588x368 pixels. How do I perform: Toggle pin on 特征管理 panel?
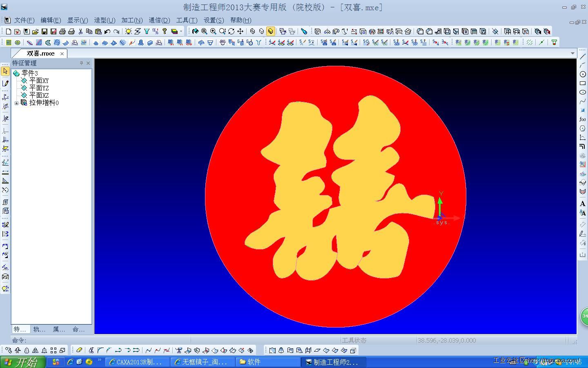(x=81, y=63)
